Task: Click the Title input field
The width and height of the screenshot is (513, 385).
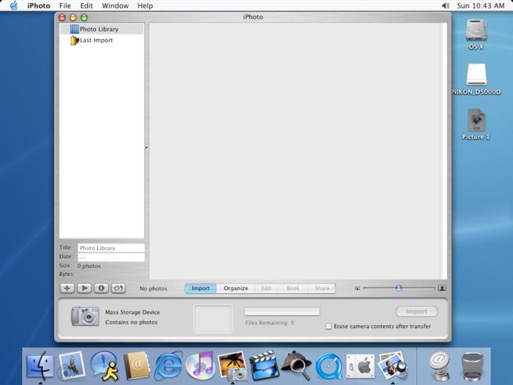Action: point(111,248)
